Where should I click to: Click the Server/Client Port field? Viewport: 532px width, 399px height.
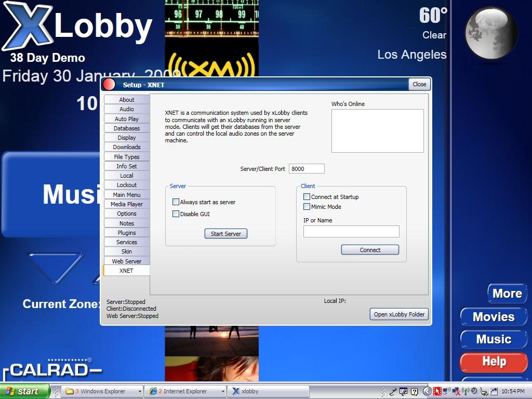click(x=307, y=169)
